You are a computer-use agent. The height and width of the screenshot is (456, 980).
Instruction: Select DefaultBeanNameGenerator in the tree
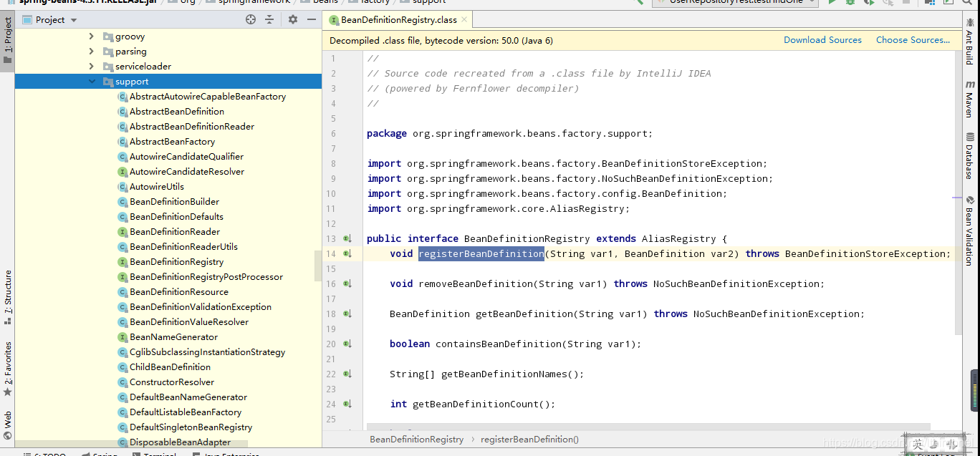click(188, 397)
